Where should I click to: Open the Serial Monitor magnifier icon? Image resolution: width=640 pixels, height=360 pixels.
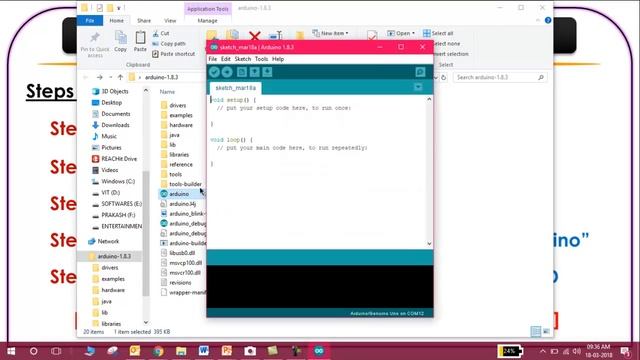click(420, 72)
